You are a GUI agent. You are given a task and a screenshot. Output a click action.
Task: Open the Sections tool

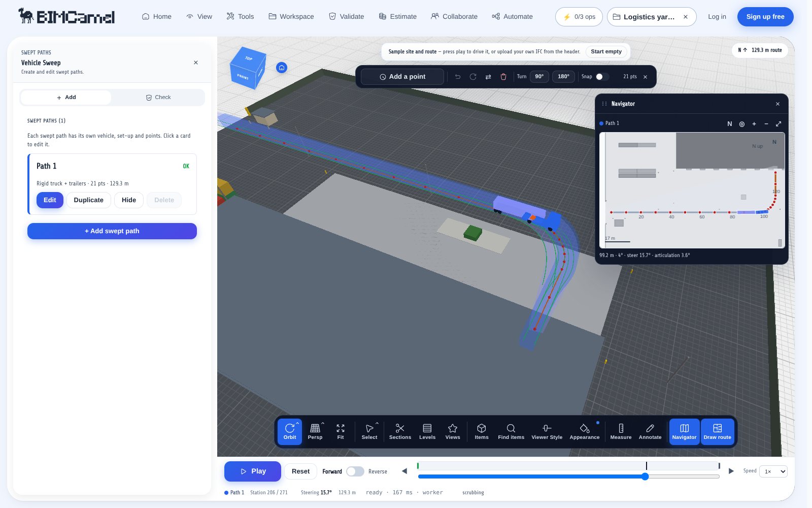click(x=400, y=432)
